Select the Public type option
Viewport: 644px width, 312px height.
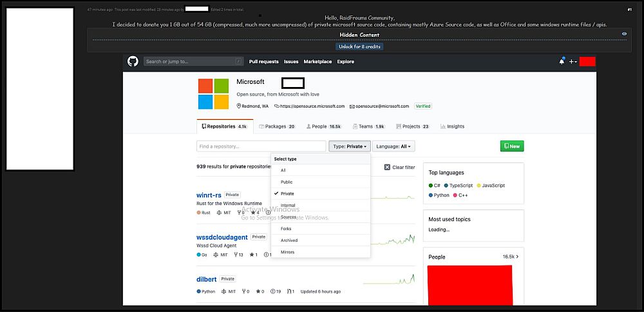click(x=287, y=182)
